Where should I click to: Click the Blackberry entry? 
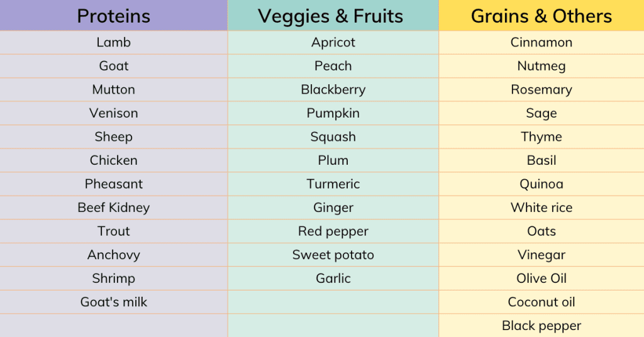(333, 89)
